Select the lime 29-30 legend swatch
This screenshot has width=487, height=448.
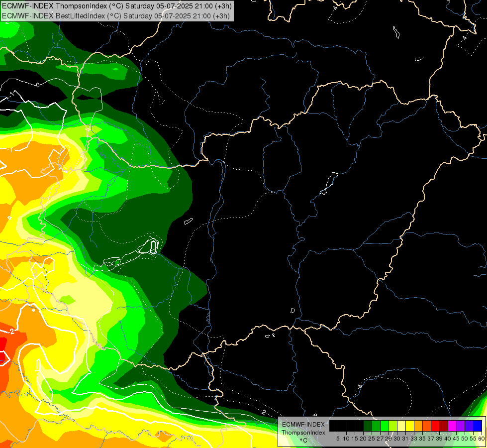393,426
